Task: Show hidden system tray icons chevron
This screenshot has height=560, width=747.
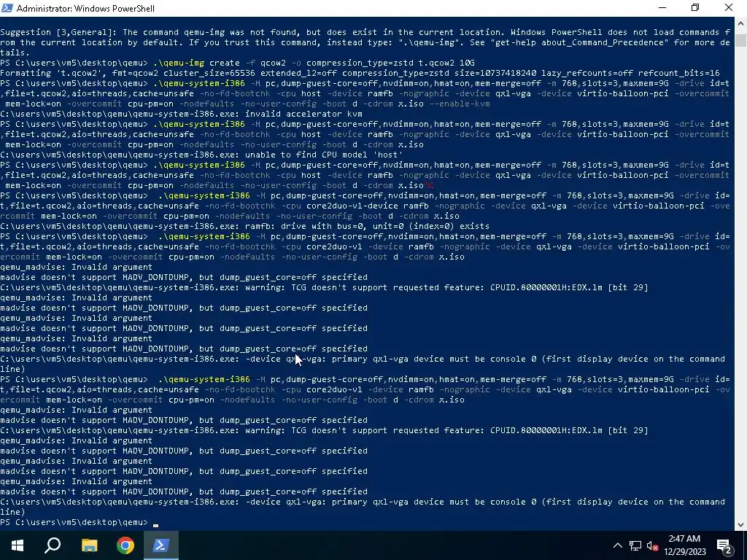Action: coord(617,545)
